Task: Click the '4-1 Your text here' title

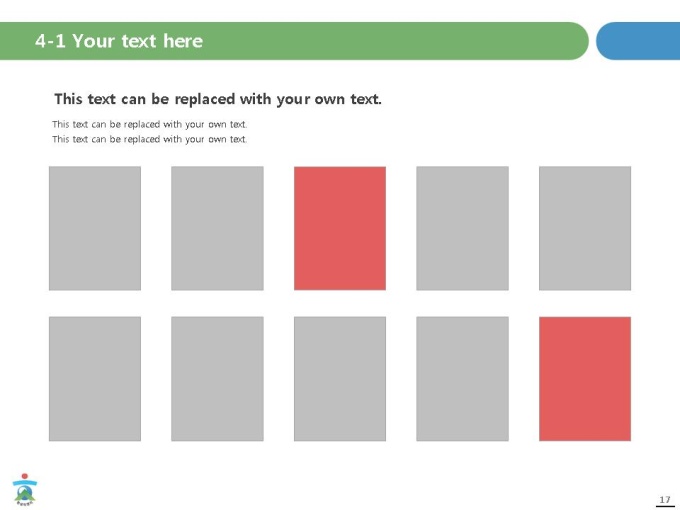Action: tap(119, 41)
